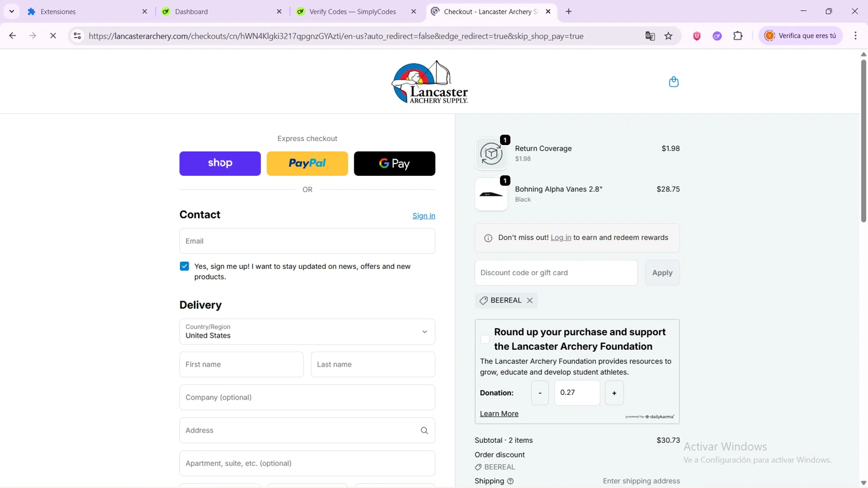Screen dimensions: 868x488
Task: Click the translate page icon
Action: click(x=650, y=36)
